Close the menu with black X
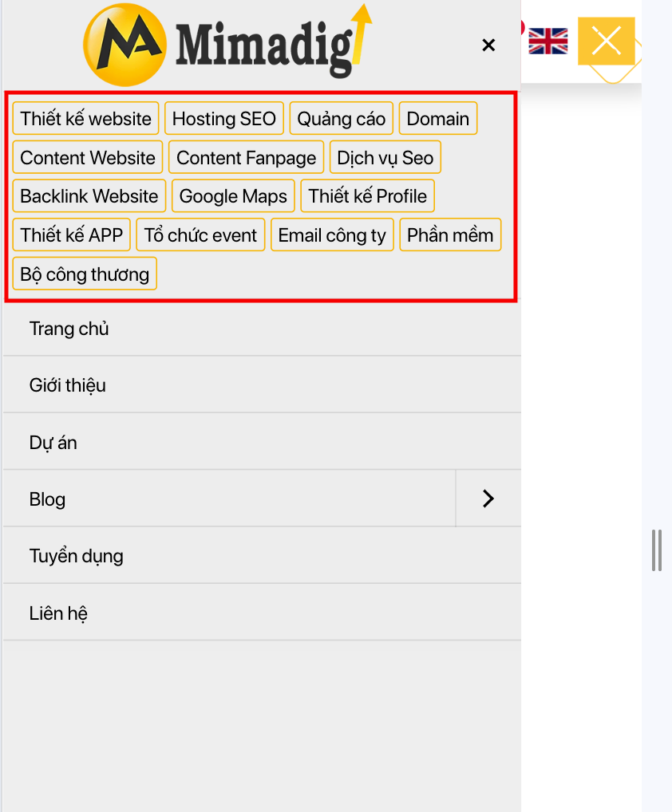Image resolution: width=672 pixels, height=812 pixels. point(488,45)
